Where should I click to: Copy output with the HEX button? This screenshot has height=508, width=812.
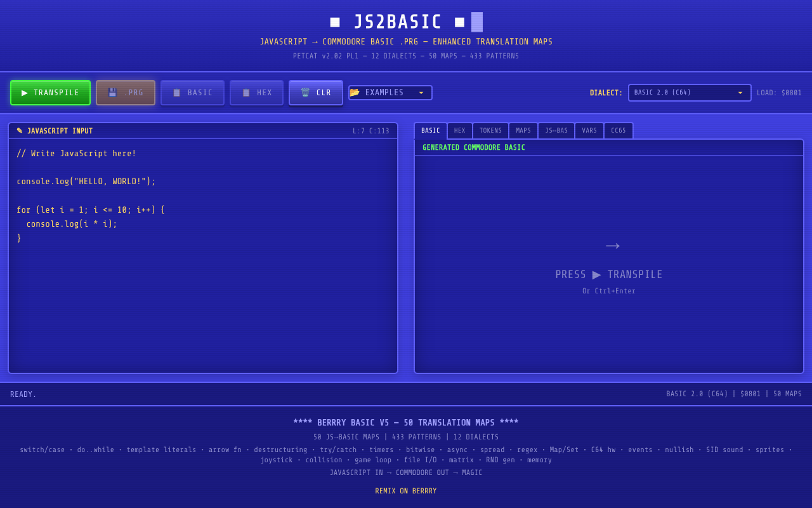tap(256, 93)
